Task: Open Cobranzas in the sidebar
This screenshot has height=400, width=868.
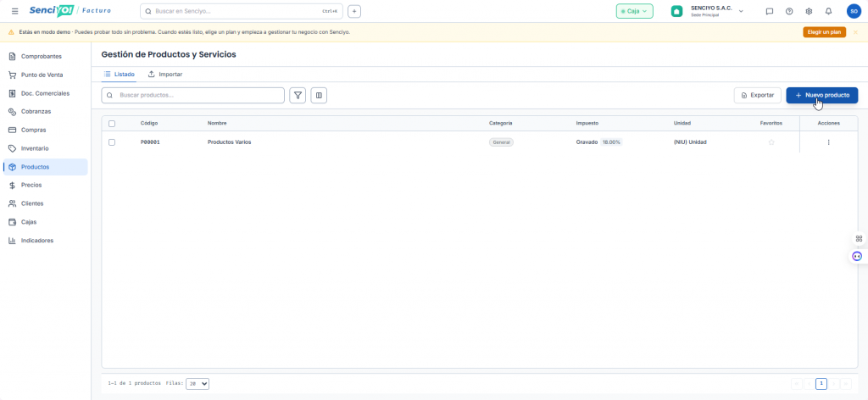Action: tap(46, 111)
